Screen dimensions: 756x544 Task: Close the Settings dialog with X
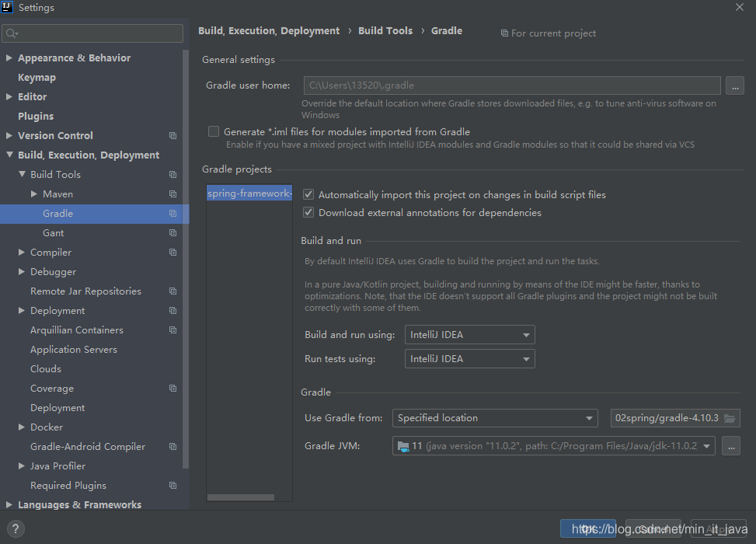[739, 7]
